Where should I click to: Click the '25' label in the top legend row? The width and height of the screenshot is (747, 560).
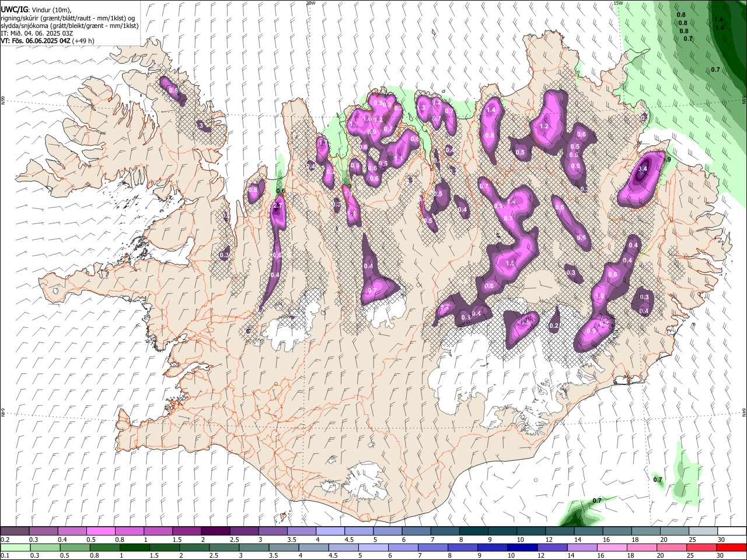coord(692,540)
